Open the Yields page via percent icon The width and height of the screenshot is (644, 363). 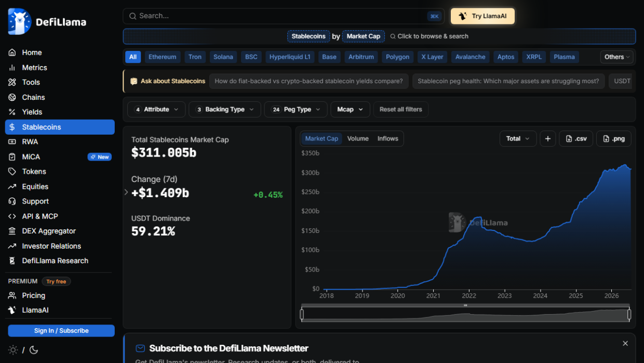coord(12,112)
